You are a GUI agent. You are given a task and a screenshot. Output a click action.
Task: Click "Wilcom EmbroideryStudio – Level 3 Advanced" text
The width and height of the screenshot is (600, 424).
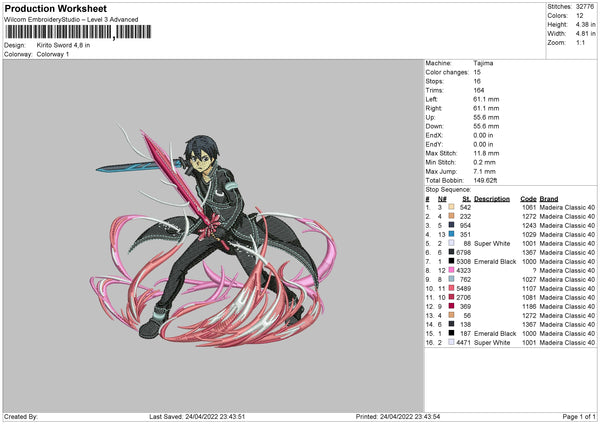(71, 20)
